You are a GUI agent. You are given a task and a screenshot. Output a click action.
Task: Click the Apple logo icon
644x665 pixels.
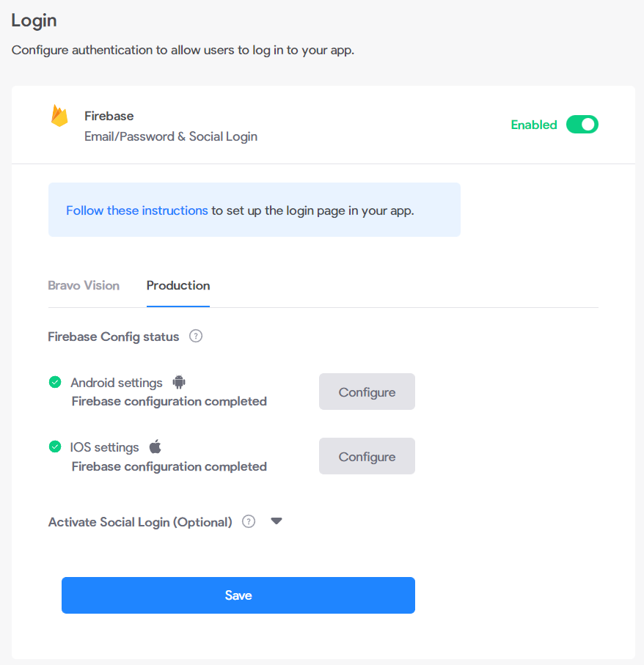tap(155, 447)
